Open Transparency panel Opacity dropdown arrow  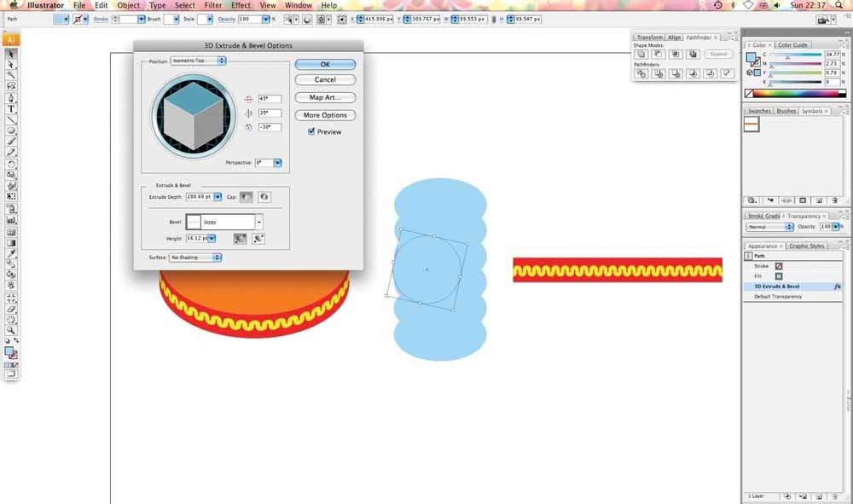coord(836,227)
